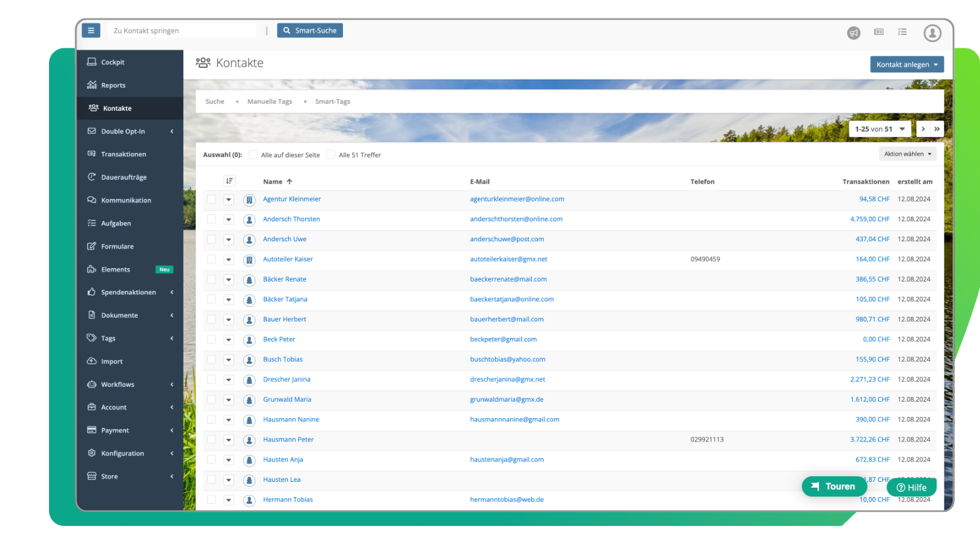Expand the row actions arrow for Beck Peter
This screenshot has width=980, height=551.
click(228, 340)
